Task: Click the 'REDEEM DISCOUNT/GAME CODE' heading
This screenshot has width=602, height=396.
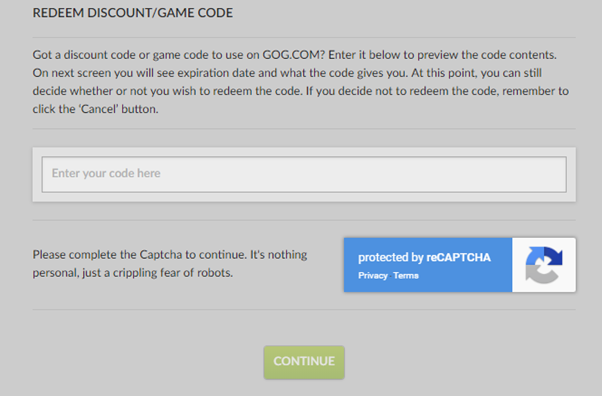Action: [133, 13]
